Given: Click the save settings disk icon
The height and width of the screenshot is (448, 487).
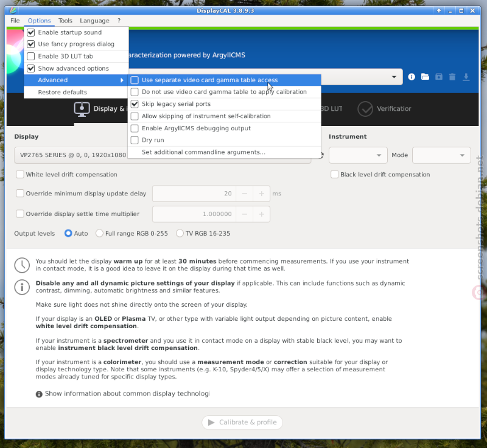Looking at the screenshot, I should (x=438, y=77).
